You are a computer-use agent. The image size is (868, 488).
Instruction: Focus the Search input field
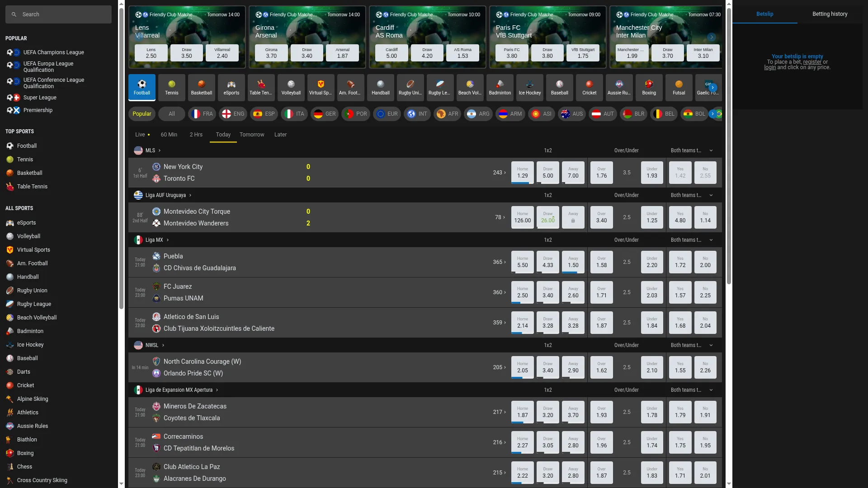58,14
